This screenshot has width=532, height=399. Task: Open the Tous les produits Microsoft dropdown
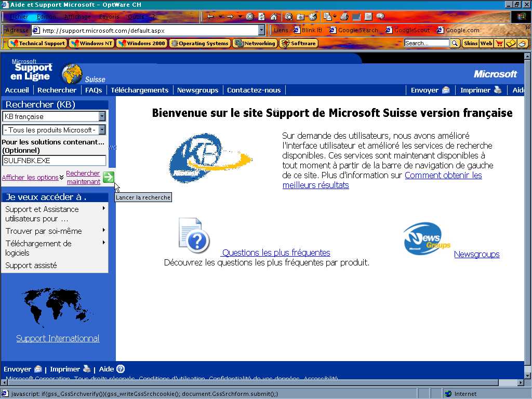tap(54, 130)
